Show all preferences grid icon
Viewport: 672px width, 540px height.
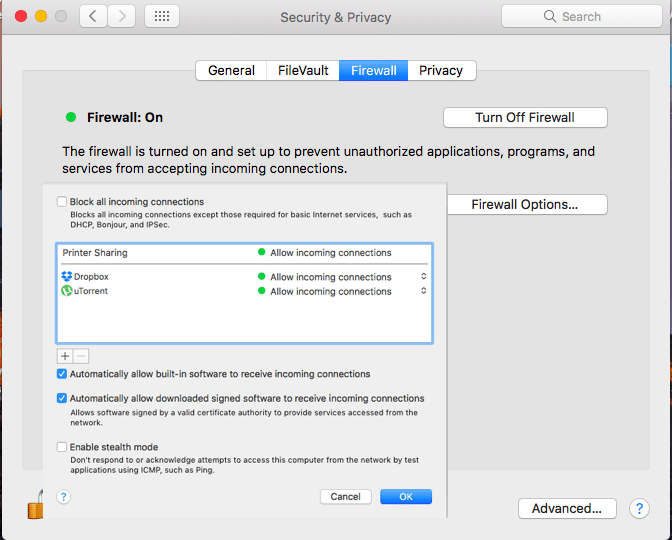tap(162, 16)
